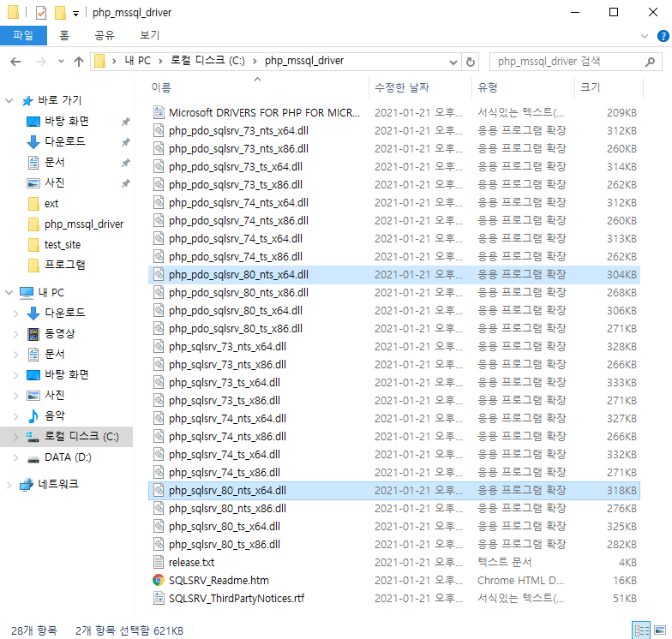Select php_sqlsrv_73_ts_x64.dll file
Image resolution: width=672 pixels, height=639 pixels.
(394, 382)
